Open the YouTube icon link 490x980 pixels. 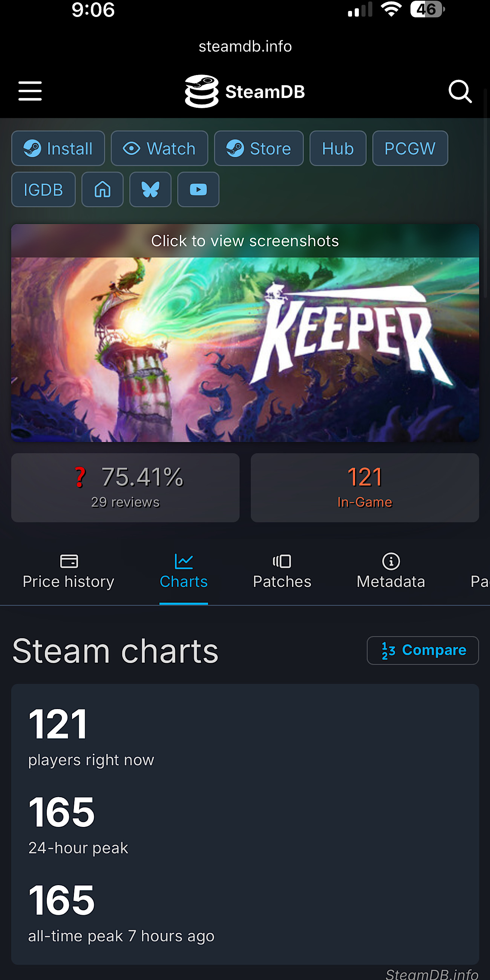click(x=198, y=190)
